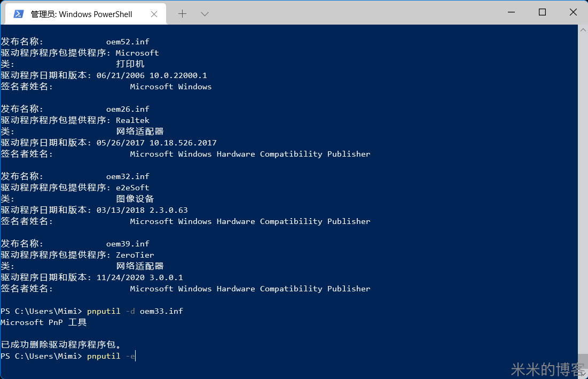Click the oem32.inf published name
588x379 pixels.
point(128,176)
